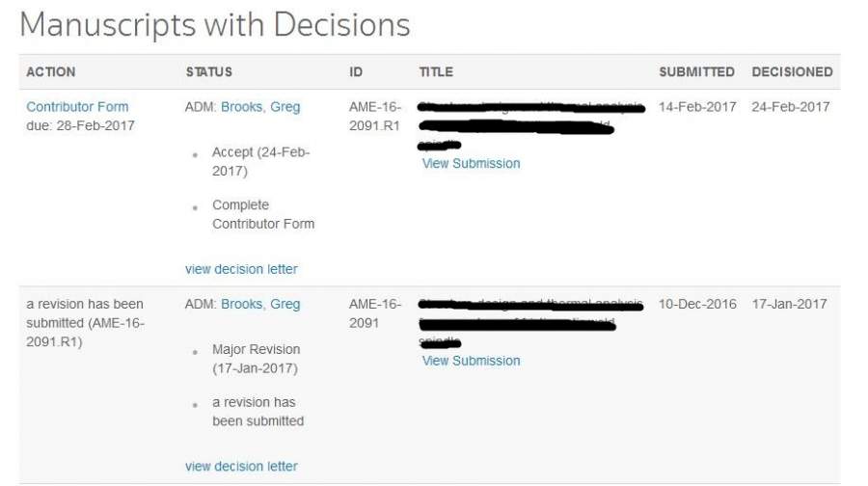View Submission for the original AME-16-2091 manuscript
Screen dimensions: 868x486
(471, 361)
